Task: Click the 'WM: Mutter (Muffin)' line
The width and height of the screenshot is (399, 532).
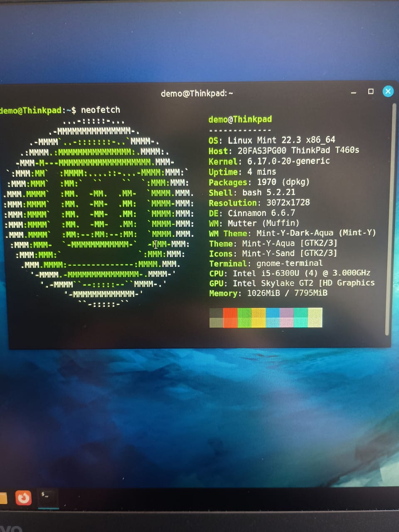Action: [x=254, y=223]
